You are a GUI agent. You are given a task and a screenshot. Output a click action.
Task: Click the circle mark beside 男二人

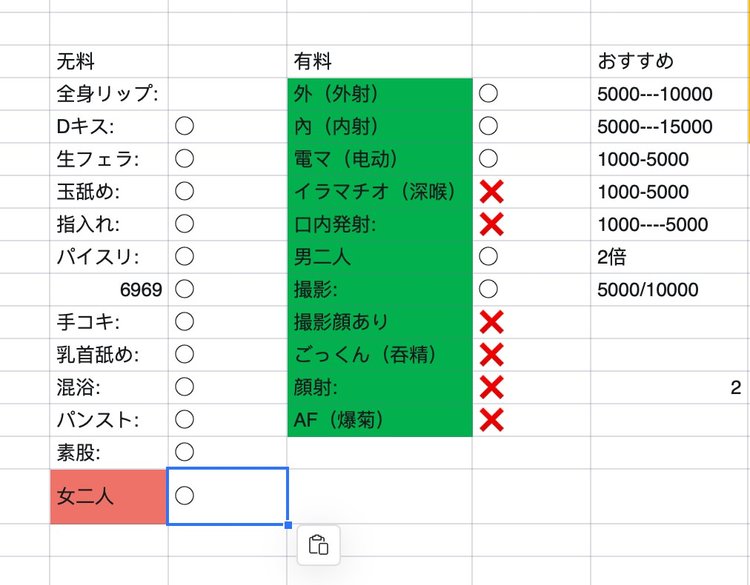[x=489, y=257]
